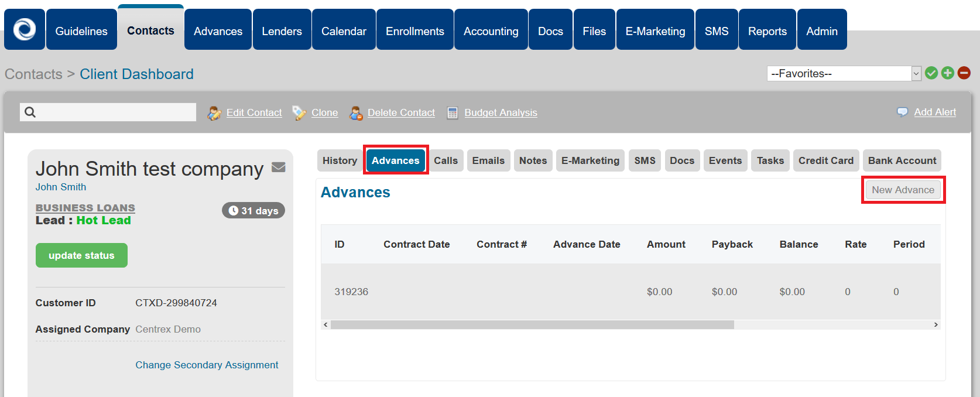The width and height of the screenshot is (980, 397).
Task: Click the Clone tag icon
Action: (x=299, y=113)
